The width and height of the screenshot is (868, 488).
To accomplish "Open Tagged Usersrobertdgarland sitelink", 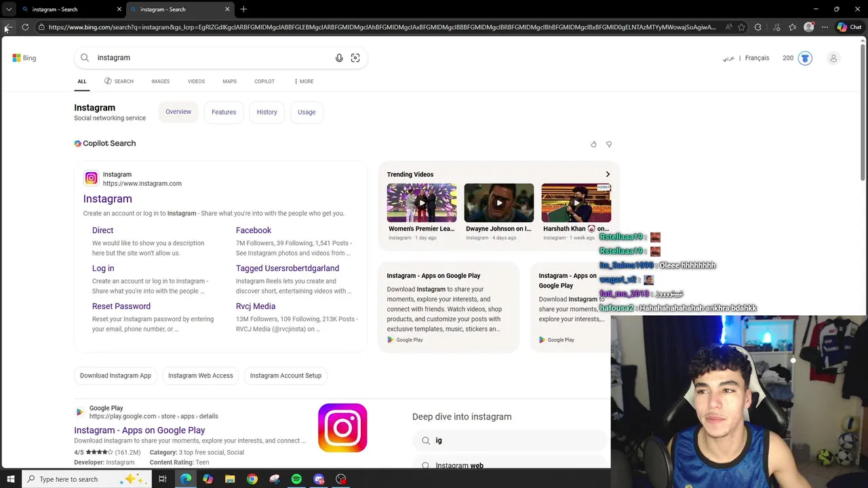I will [288, 268].
